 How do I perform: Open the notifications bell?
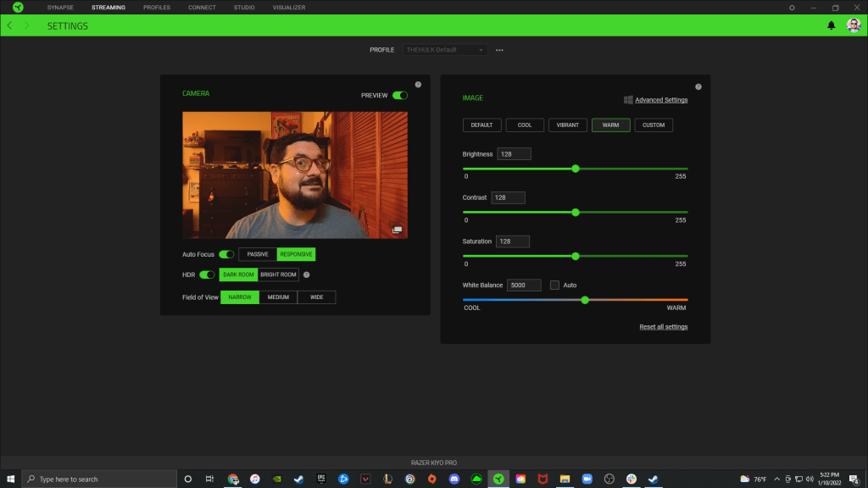(831, 25)
